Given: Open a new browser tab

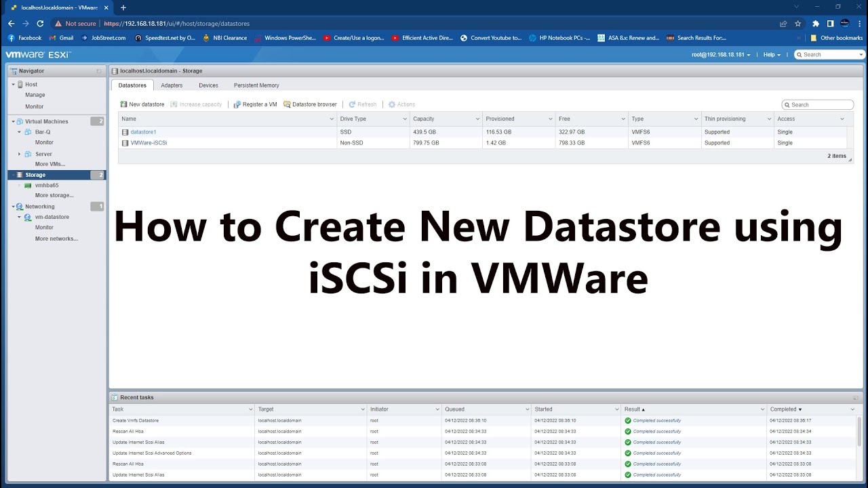Looking at the screenshot, I should click(x=123, y=7).
